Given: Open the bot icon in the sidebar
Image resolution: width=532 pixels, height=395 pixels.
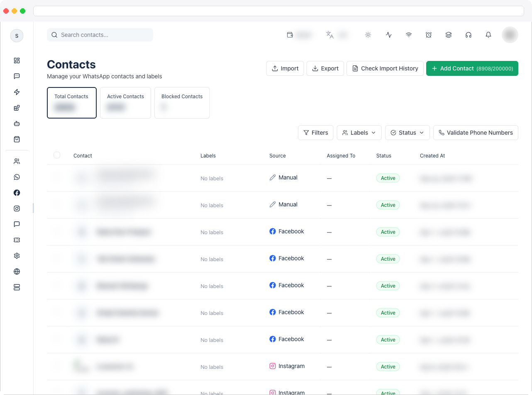Looking at the screenshot, I should pyautogui.click(x=17, y=124).
